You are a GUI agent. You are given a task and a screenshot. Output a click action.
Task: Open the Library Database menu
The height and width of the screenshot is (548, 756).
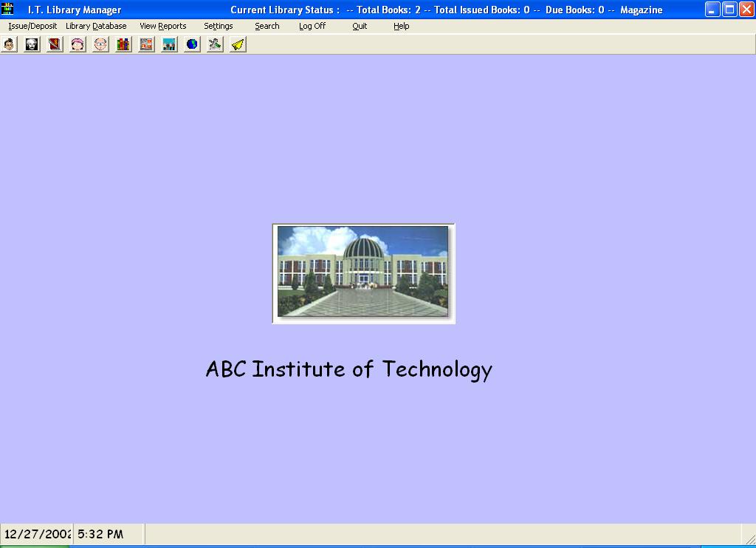tap(96, 26)
